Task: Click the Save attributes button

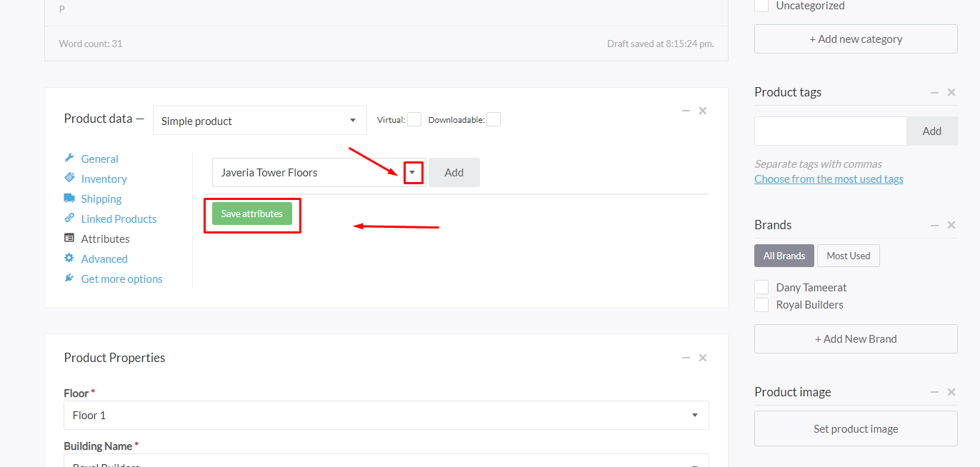Action: point(252,214)
